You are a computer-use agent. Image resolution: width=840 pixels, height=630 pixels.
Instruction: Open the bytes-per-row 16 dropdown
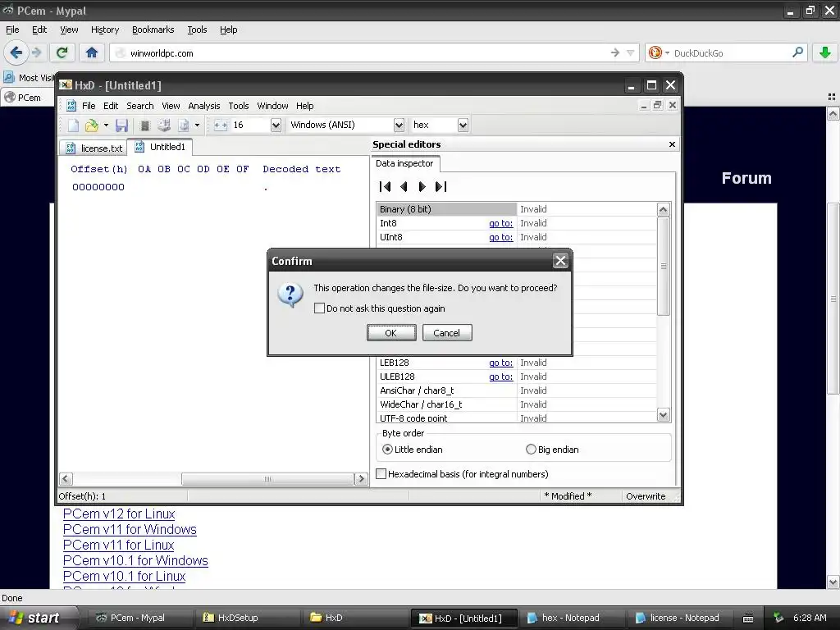276,126
